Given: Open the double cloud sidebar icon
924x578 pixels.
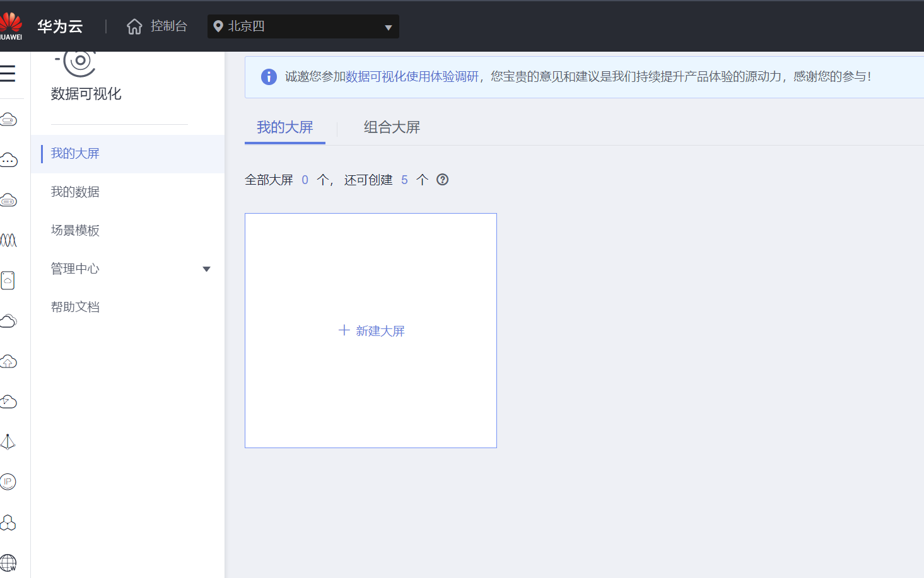Looking at the screenshot, I should point(8,321).
